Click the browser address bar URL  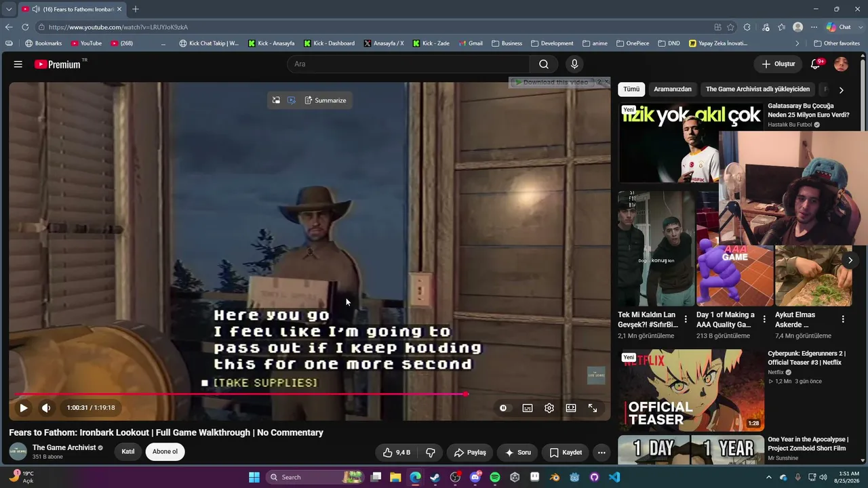(118, 27)
